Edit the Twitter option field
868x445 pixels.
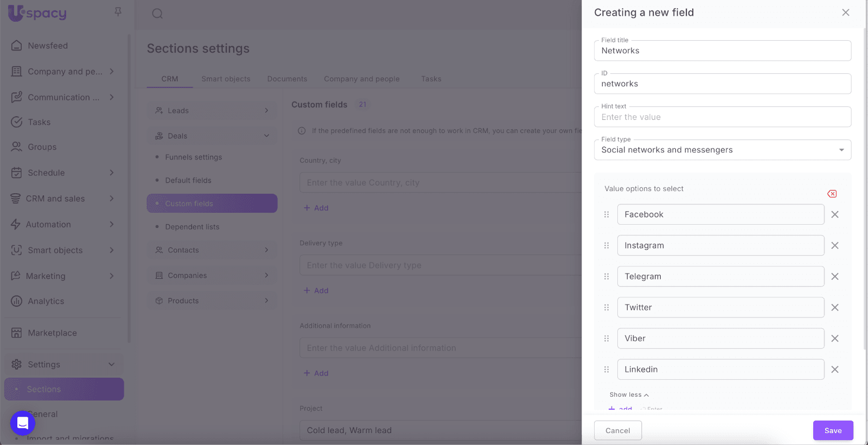point(720,307)
